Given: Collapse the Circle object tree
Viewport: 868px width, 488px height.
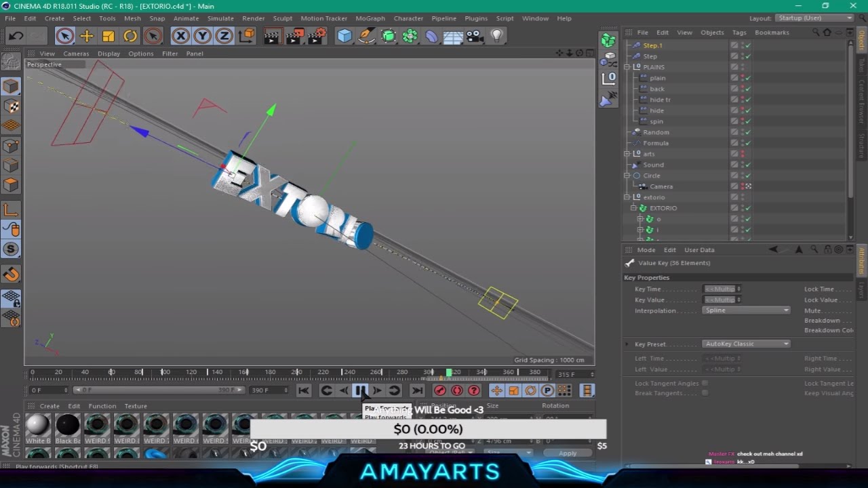Looking at the screenshot, I should pos(627,176).
